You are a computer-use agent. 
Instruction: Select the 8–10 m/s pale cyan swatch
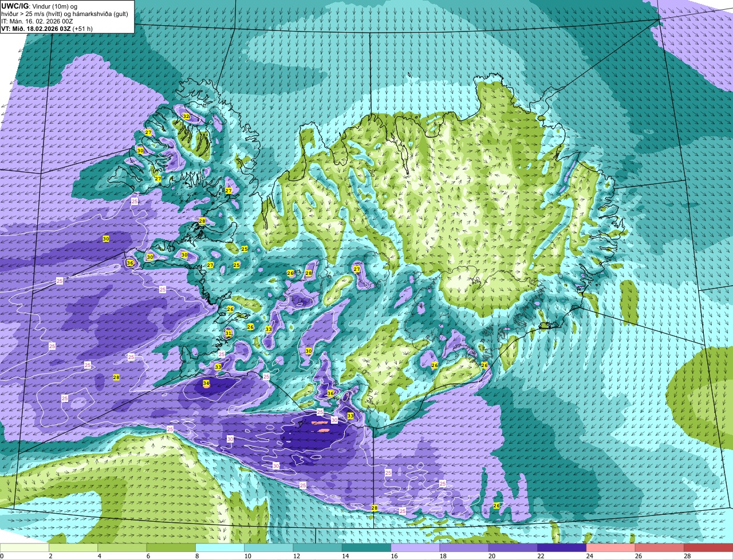coord(220,548)
